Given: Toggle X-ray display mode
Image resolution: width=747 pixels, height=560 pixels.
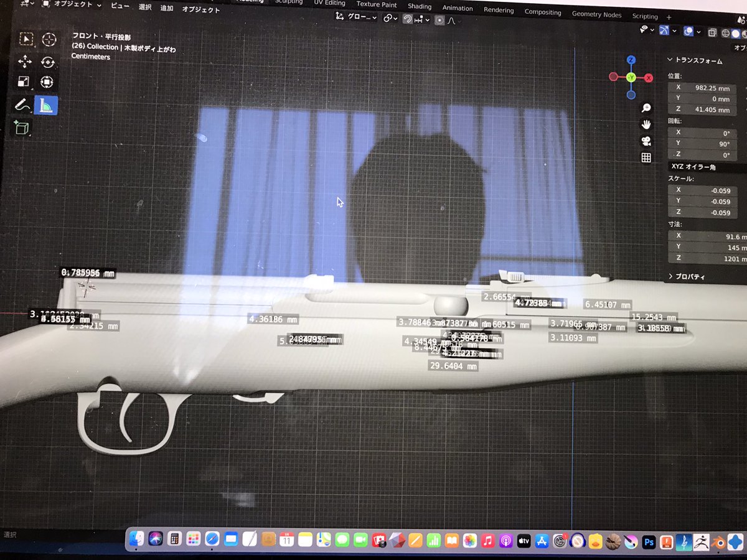Looking at the screenshot, I should (x=713, y=32).
